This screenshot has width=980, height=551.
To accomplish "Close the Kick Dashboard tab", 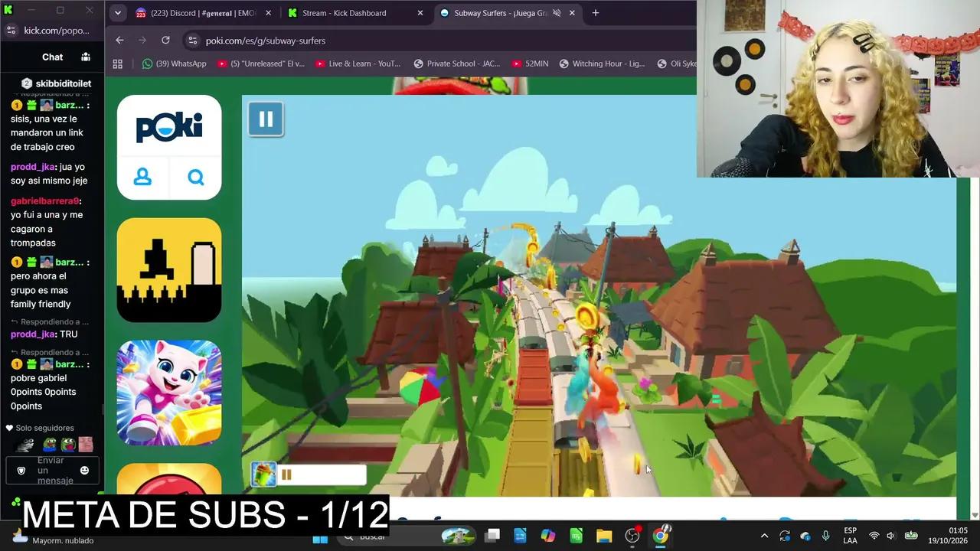I will pyautogui.click(x=420, y=13).
